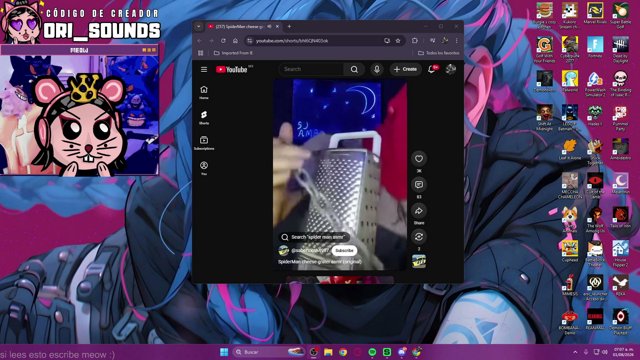Open the 'Imported From IE' bookmarks folder
Viewport: 640px width, 360px height.
point(233,53)
